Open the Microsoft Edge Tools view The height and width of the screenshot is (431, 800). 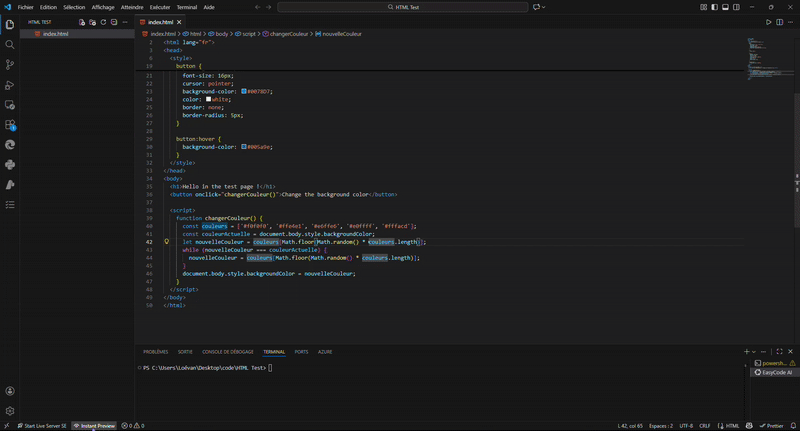click(x=10, y=144)
